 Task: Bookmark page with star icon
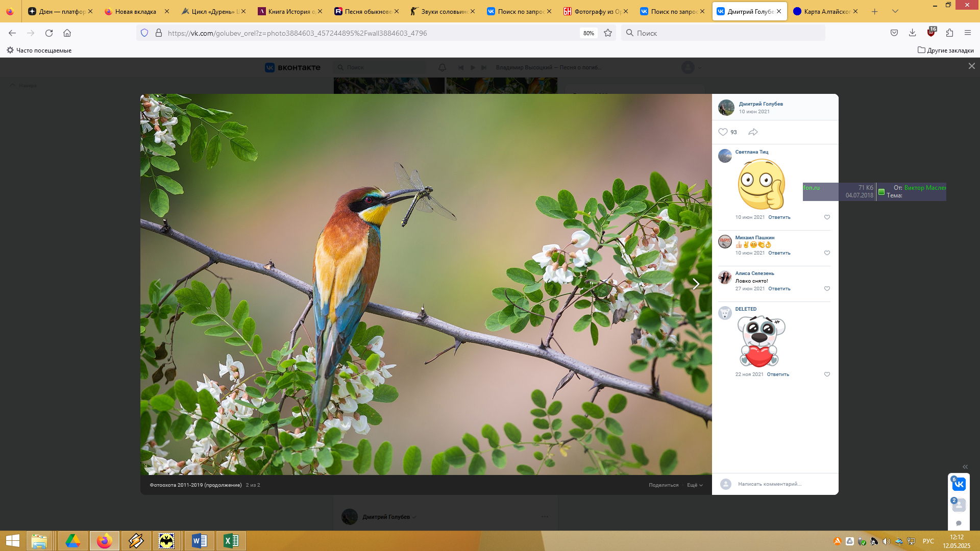point(608,33)
